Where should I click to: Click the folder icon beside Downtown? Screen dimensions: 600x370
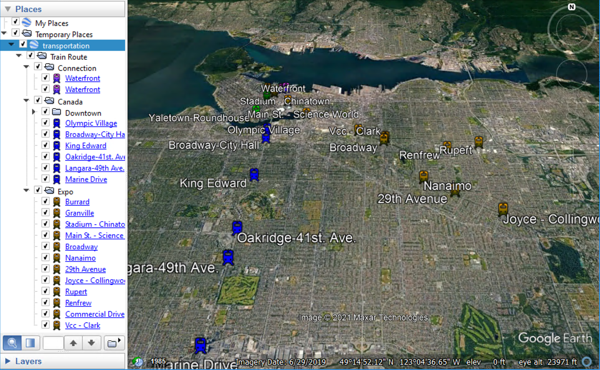57,112
